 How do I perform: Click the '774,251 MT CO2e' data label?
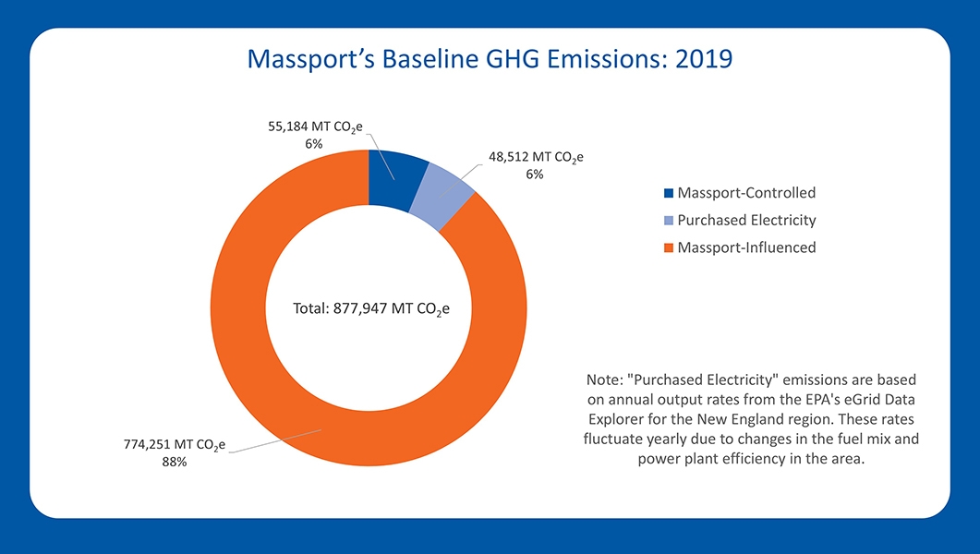click(175, 445)
